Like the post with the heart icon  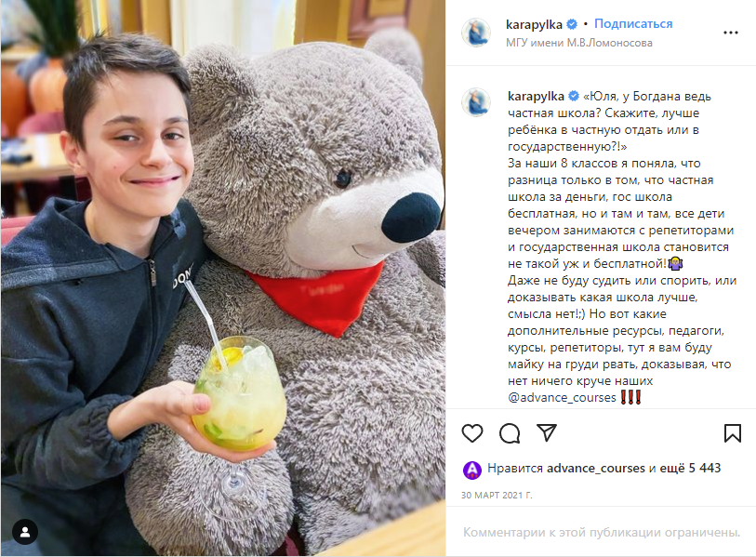(x=472, y=433)
